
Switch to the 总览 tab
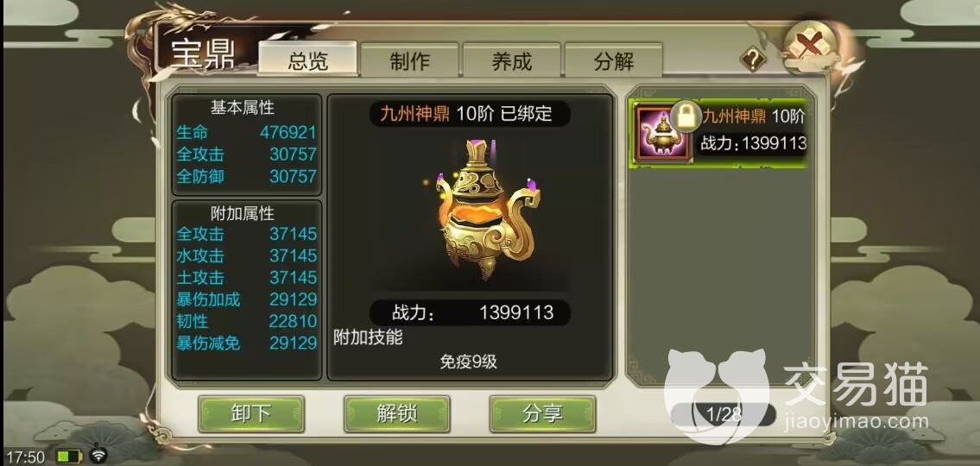pyautogui.click(x=308, y=60)
